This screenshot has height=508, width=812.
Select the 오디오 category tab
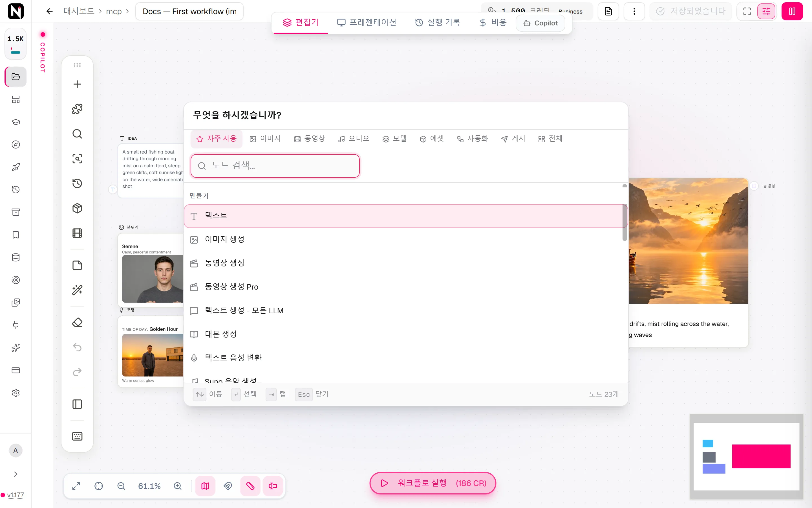pyautogui.click(x=354, y=139)
